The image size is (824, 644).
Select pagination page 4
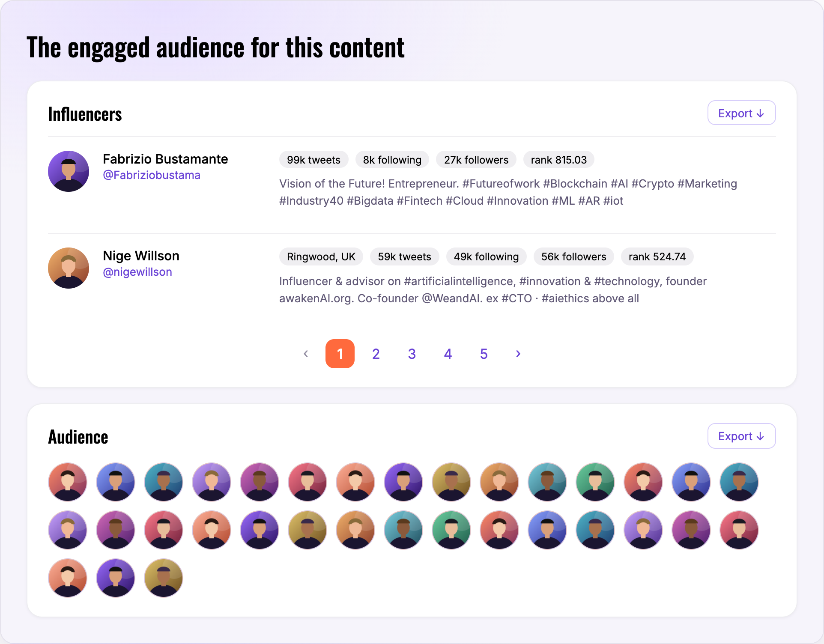(x=448, y=354)
